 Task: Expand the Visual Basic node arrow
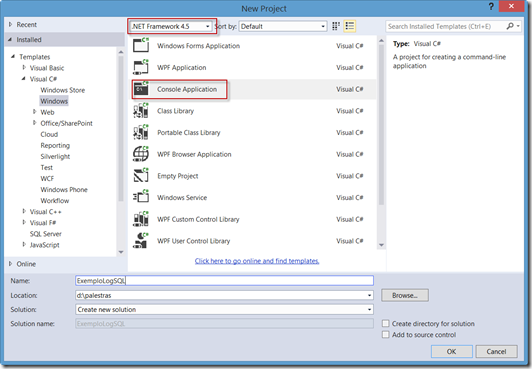point(24,67)
